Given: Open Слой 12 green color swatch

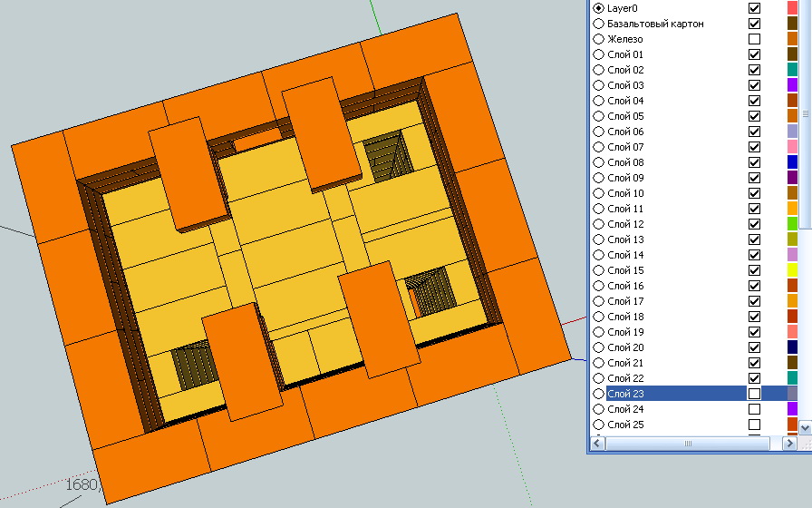Looking at the screenshot, I should [x=793, y=224].
